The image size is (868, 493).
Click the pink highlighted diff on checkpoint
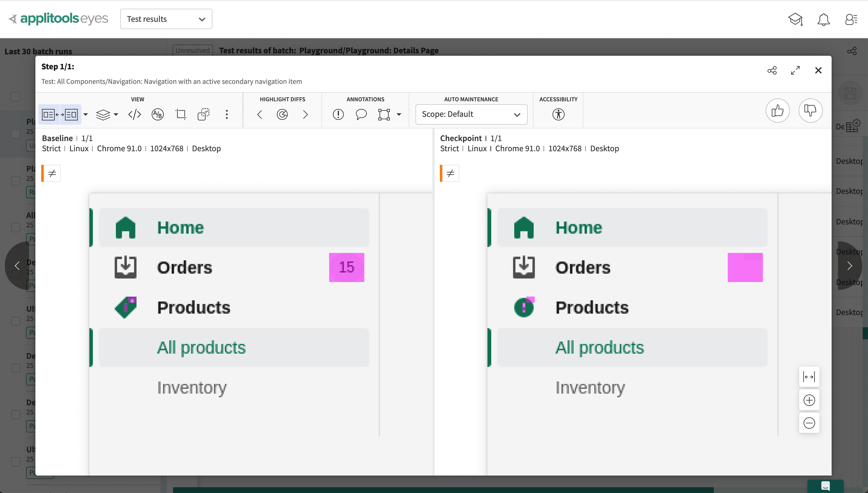pos(745,268)
